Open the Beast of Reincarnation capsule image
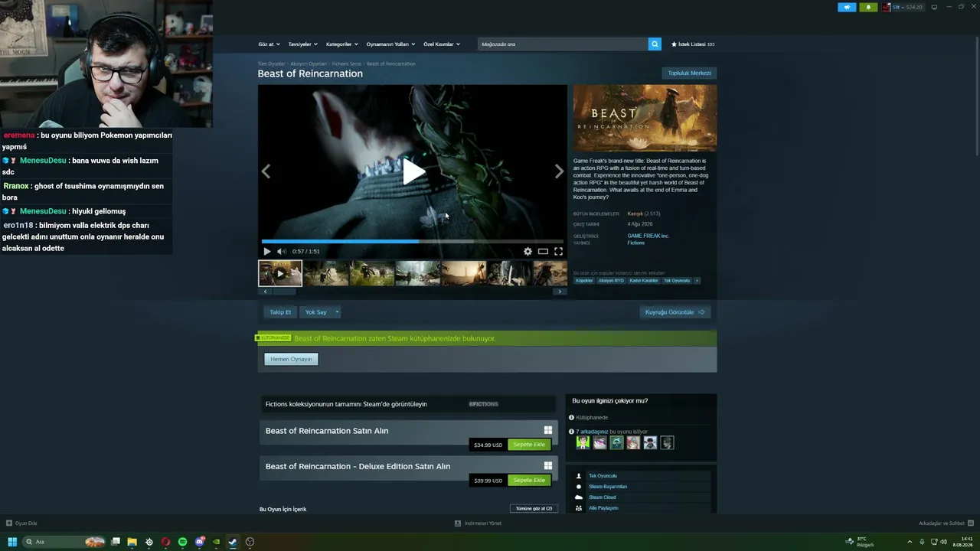This screenshot has width=980, height=551. coord(645,118)
